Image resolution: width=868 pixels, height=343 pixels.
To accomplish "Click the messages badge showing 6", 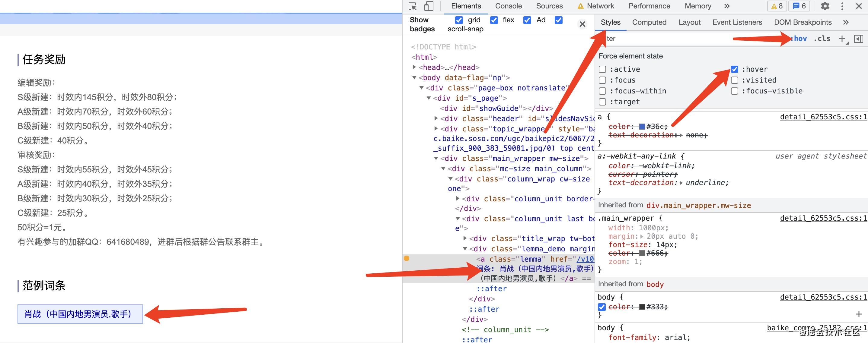I will point(799,6).
